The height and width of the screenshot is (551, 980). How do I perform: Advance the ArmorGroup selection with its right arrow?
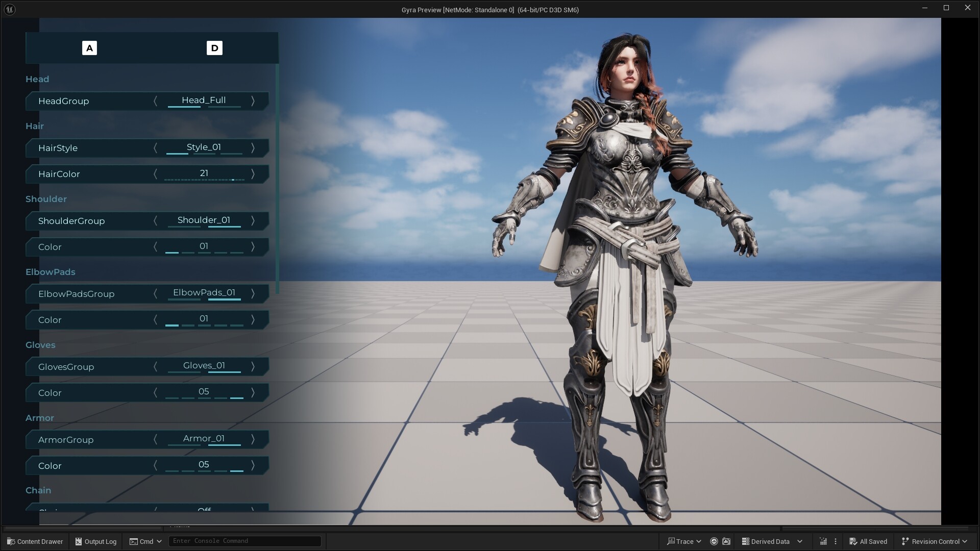pyautogui.click(x=253, y=439)
